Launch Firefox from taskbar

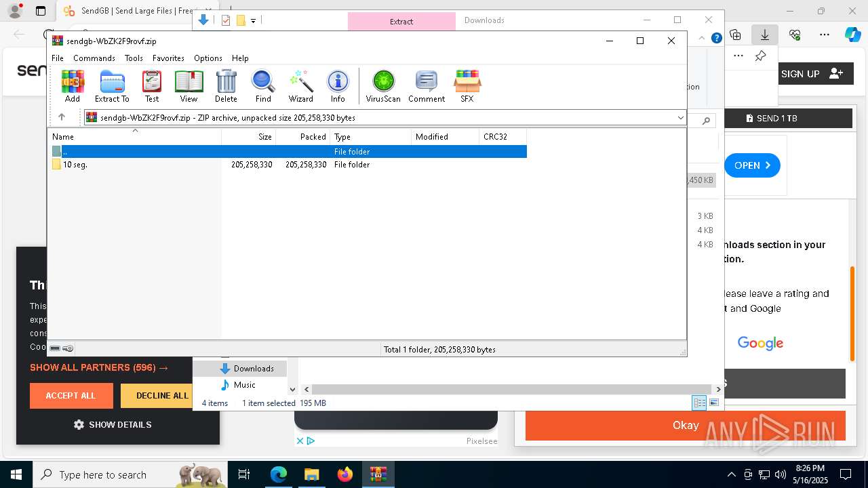tap(345, 474)
